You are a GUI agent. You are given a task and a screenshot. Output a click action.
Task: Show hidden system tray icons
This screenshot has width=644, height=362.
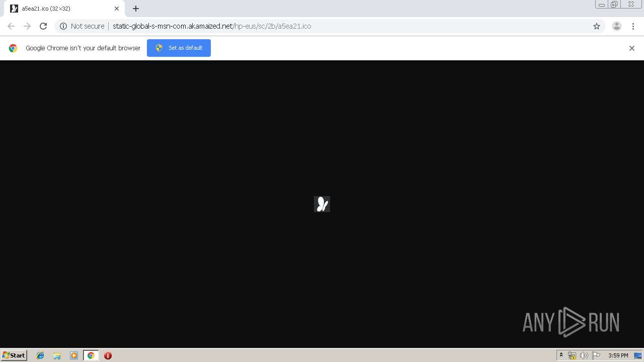tap(561, 355)
